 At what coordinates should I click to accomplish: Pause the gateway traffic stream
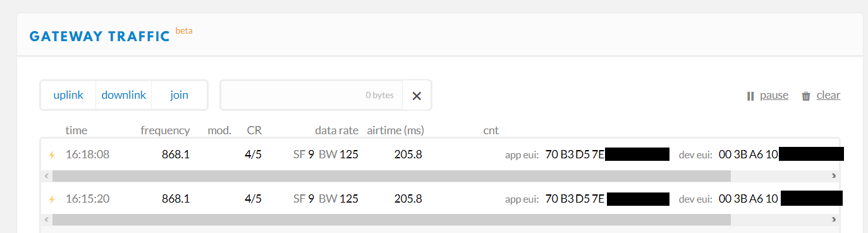pyautogui.click(x=767, y=96)
